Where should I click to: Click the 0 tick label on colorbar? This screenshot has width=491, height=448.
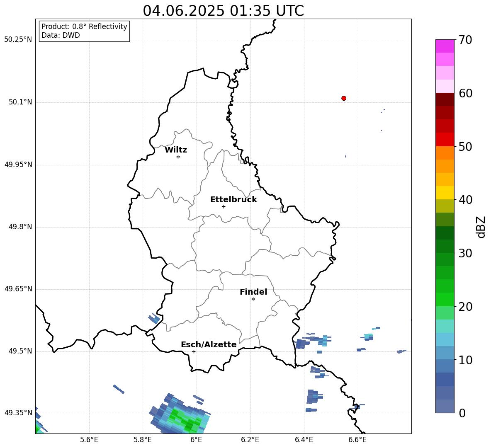pos(462,413)
